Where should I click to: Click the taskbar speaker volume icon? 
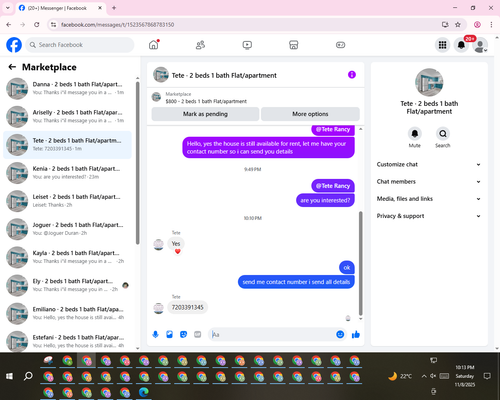[433, 376]
